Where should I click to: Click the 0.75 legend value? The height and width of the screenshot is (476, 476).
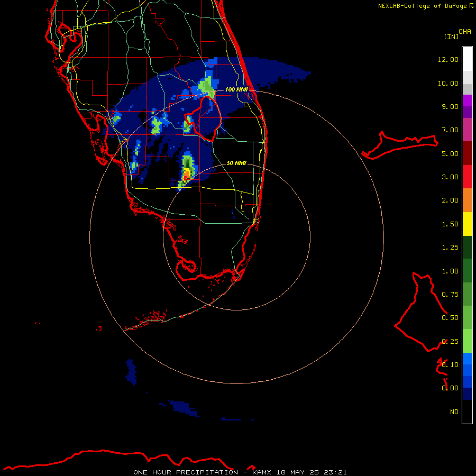click(450, 295)
